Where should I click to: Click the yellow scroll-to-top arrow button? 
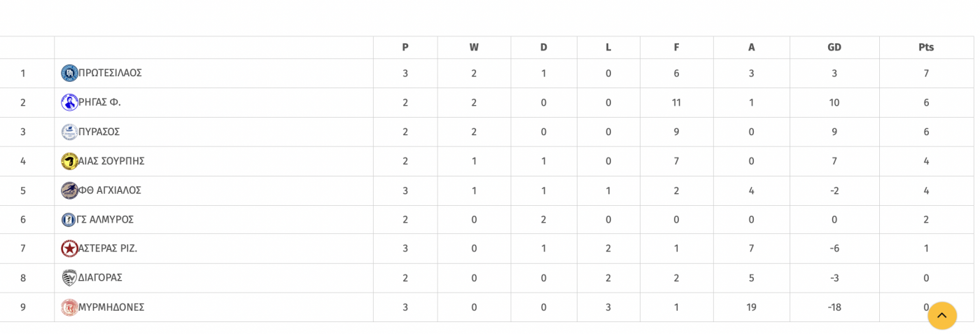(x=942, y=316)
